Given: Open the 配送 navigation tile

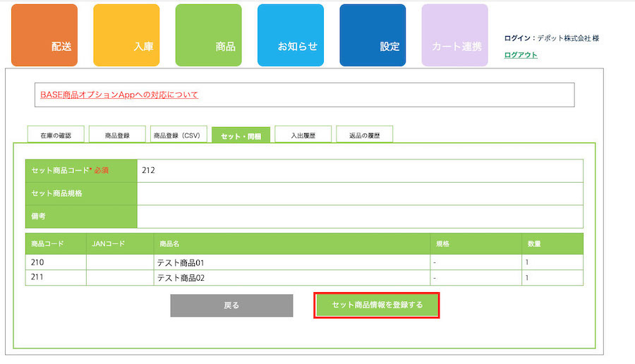Looking at the screenshot, I should tap(44, 35).
